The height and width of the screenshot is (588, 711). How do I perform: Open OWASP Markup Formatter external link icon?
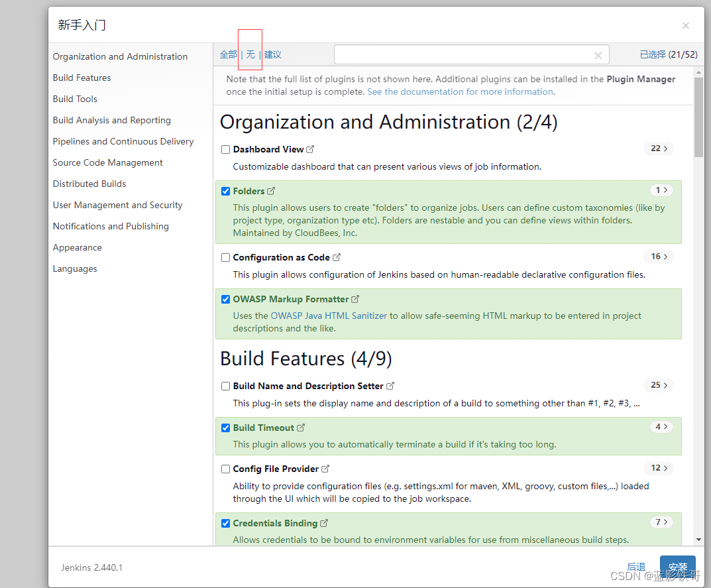click(355, 299)
